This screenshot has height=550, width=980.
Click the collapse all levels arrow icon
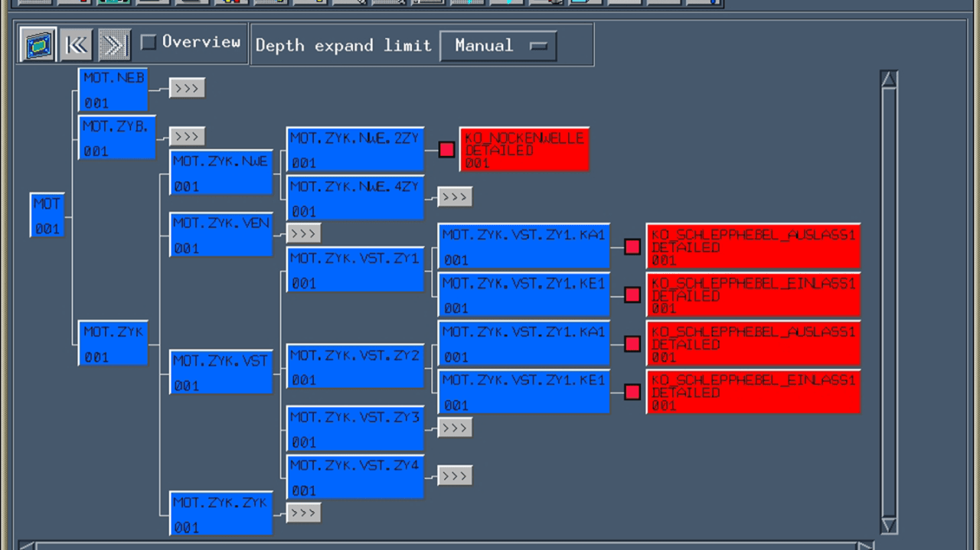tap(76, 45)
